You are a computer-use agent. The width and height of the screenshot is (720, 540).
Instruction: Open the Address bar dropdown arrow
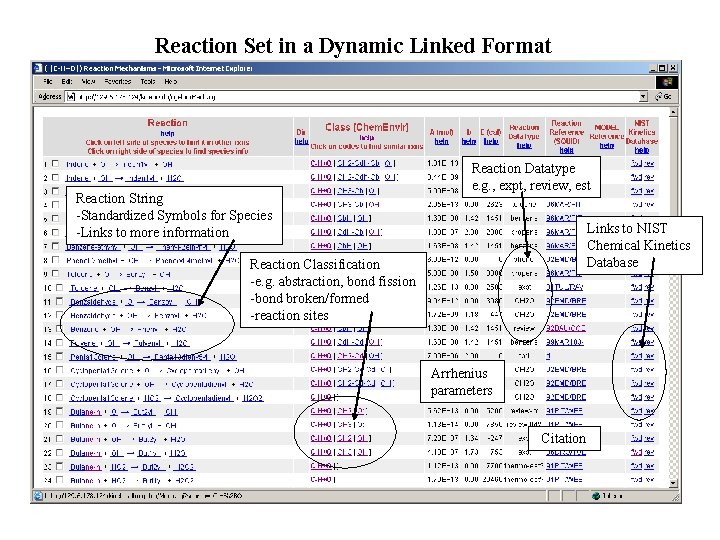[x=644, y=97]
